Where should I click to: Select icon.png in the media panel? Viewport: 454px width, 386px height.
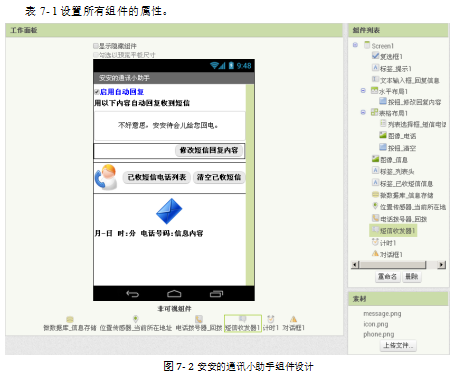(376, 324)
